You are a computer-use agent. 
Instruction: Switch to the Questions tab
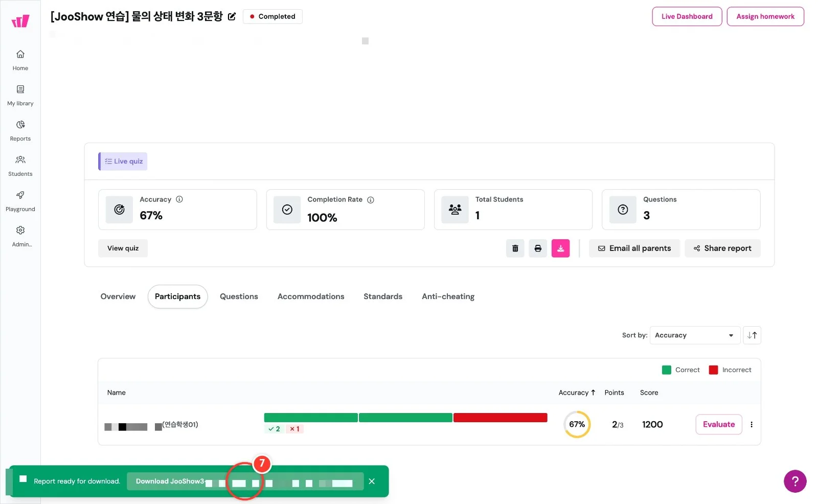[x=239, y=296]
